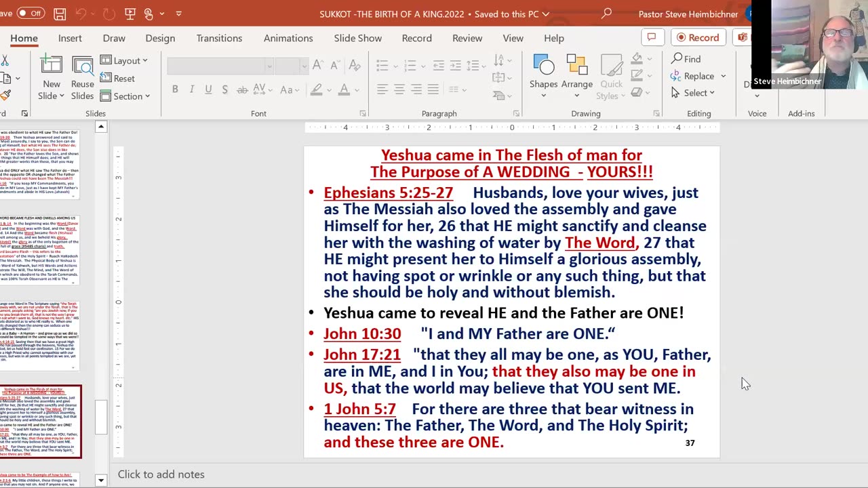This screenshot has height=488, width=868.
Task: Click the Undo arrow icon
Action: point(81,14)
